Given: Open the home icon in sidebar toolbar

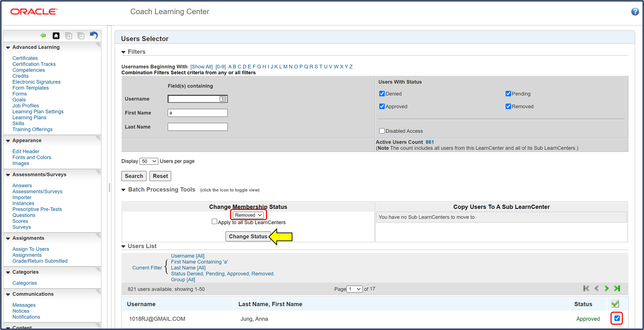Looking at the screenshot, I should [56, 36].
